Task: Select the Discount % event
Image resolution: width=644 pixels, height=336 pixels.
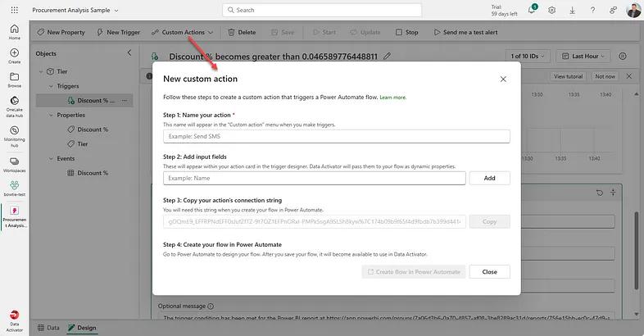Action: (x=88, y=174)
